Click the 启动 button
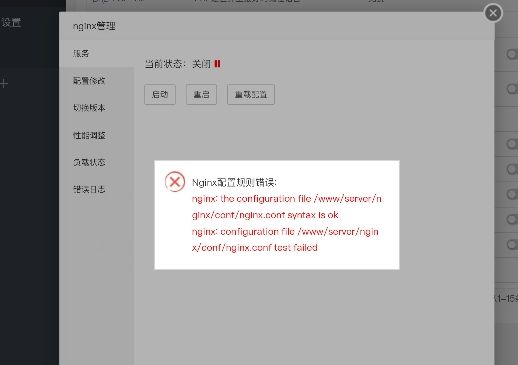Viewport: 518px width, 365px height. [x=160, y=95]
